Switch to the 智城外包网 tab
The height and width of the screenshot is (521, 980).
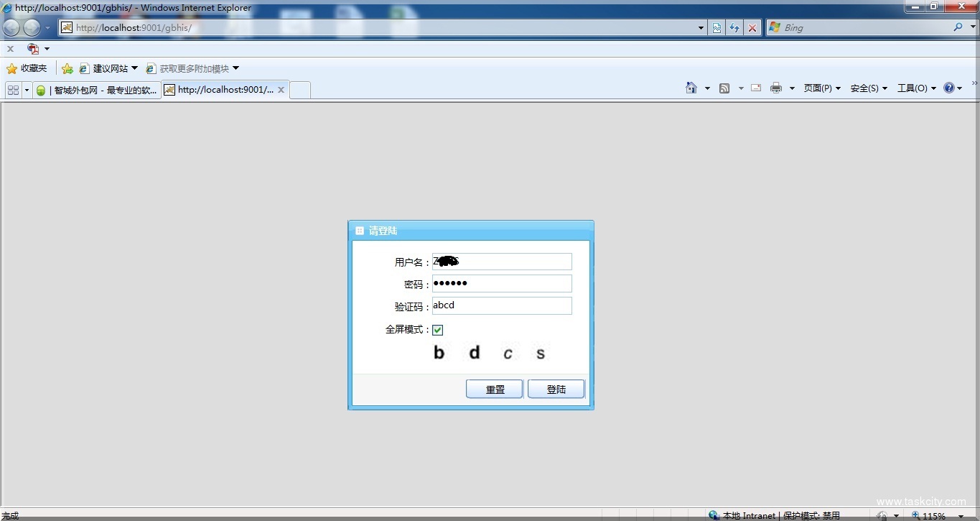point(97,90)
